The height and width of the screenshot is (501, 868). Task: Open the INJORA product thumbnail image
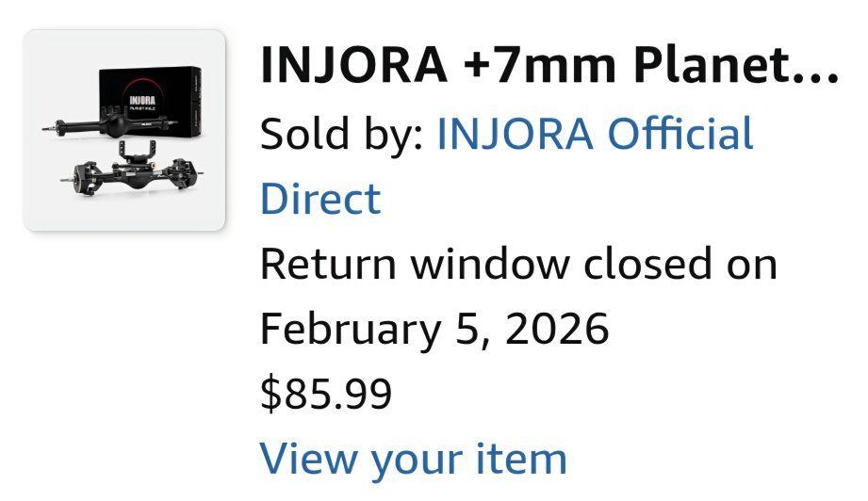[x=123, y=131]
